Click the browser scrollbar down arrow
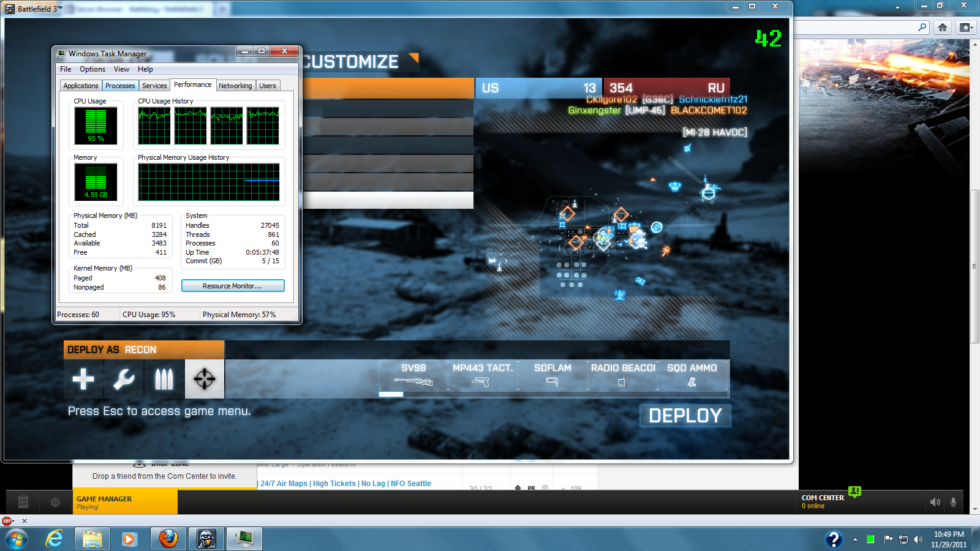 pyautogui.click(x=974, y=509)
